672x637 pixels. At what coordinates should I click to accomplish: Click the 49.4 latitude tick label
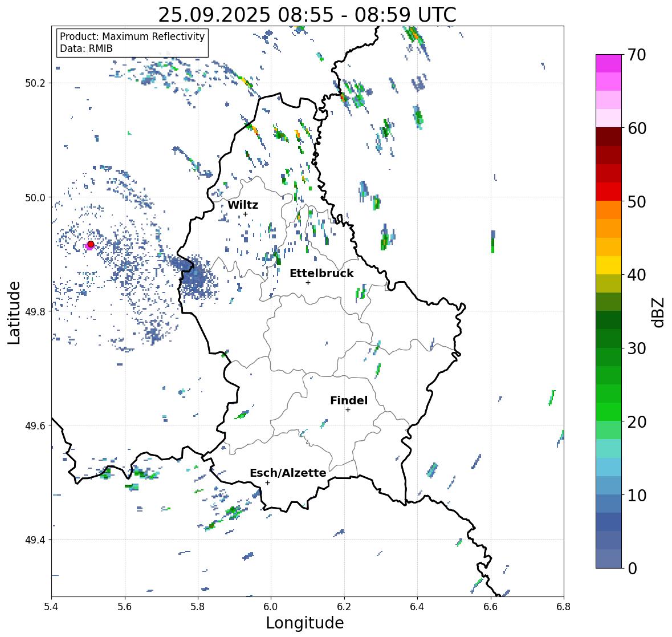click(35, 539)
